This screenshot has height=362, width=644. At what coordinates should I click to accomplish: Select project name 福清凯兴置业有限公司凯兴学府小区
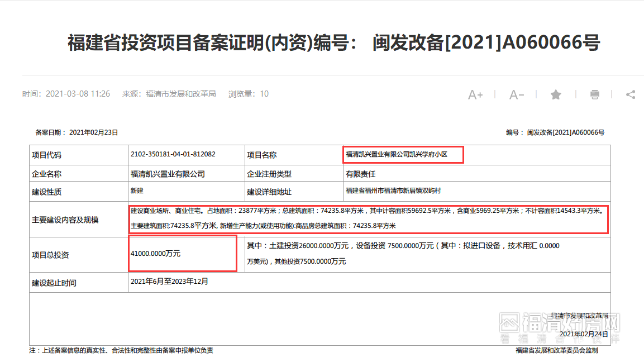coord(397,155)
